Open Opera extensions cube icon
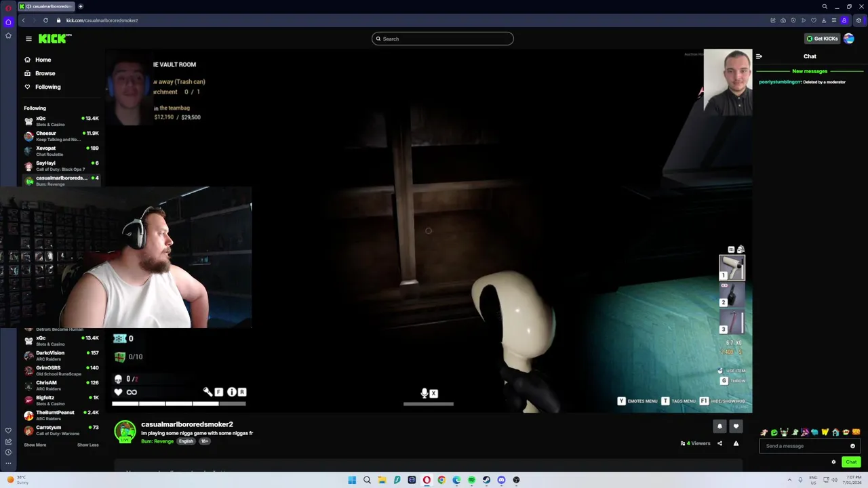This screenshot has height=488, width=868. (859, 20)
